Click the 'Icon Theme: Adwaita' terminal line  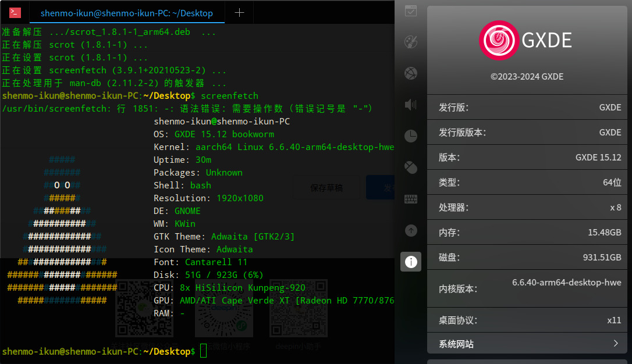[x=203, y=249]
